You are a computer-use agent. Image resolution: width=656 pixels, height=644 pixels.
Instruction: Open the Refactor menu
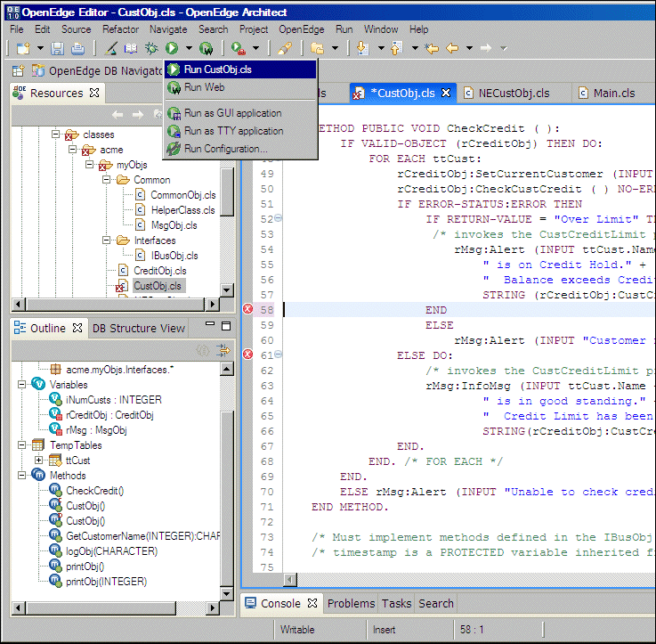tap(120, 29)
